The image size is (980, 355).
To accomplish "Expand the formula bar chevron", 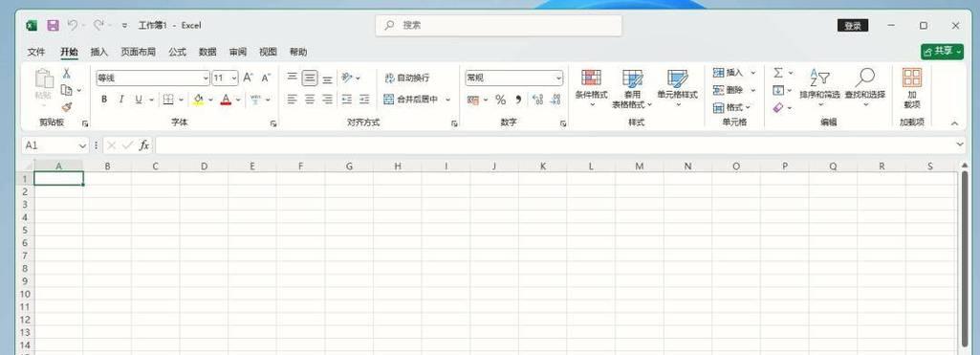I will [x=960, y=145].
